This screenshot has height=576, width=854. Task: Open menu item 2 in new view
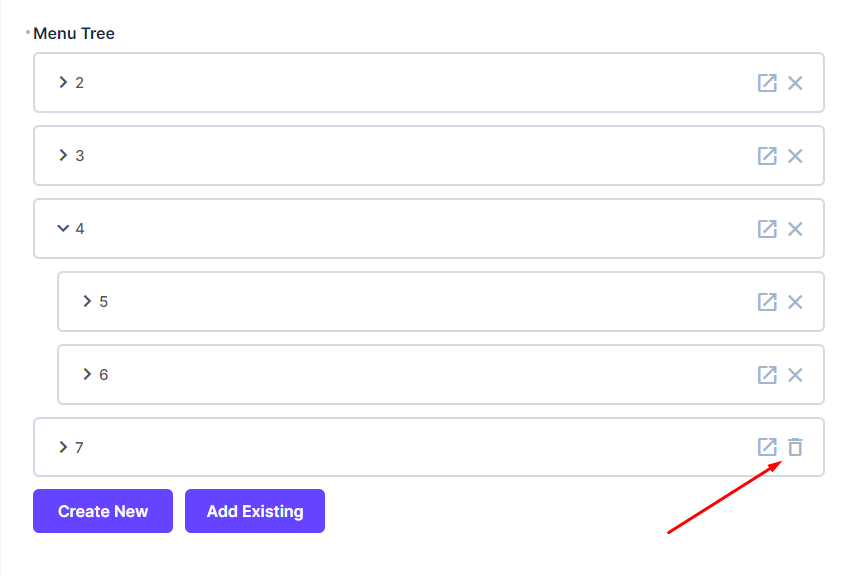click(x=767, y=83)
